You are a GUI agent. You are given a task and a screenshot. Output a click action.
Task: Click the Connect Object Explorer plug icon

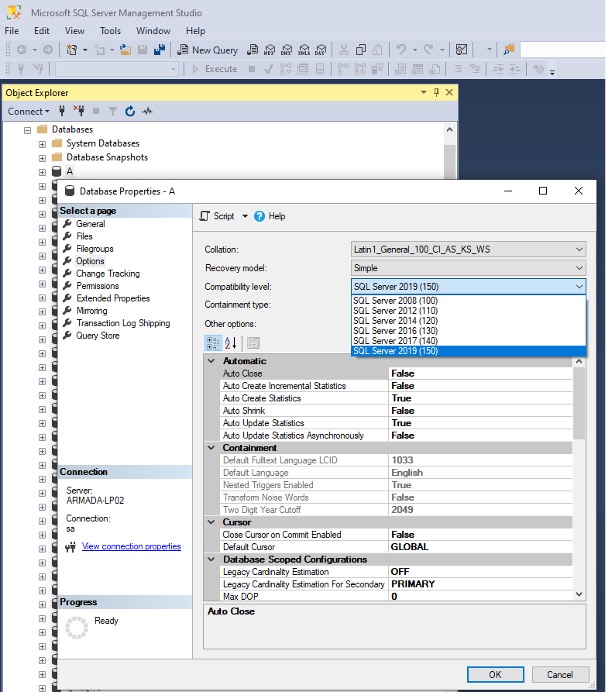pyautogui.click(x=62, y=111)
